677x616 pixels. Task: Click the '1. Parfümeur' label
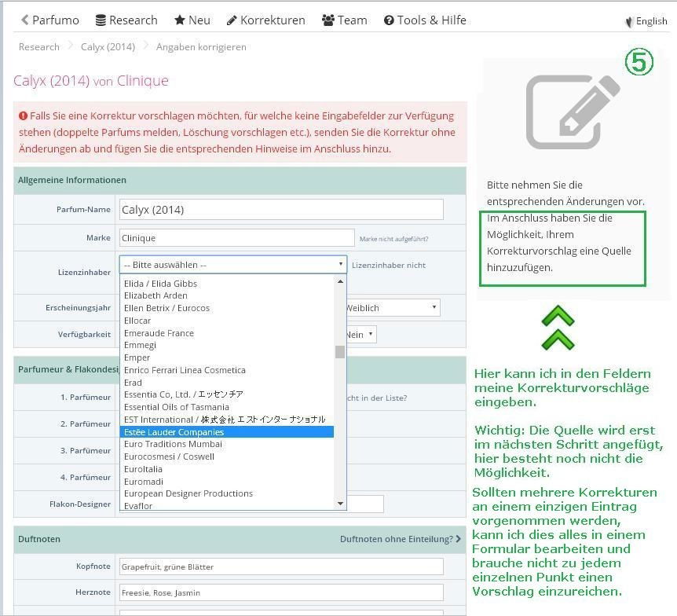tap(86, 397)
